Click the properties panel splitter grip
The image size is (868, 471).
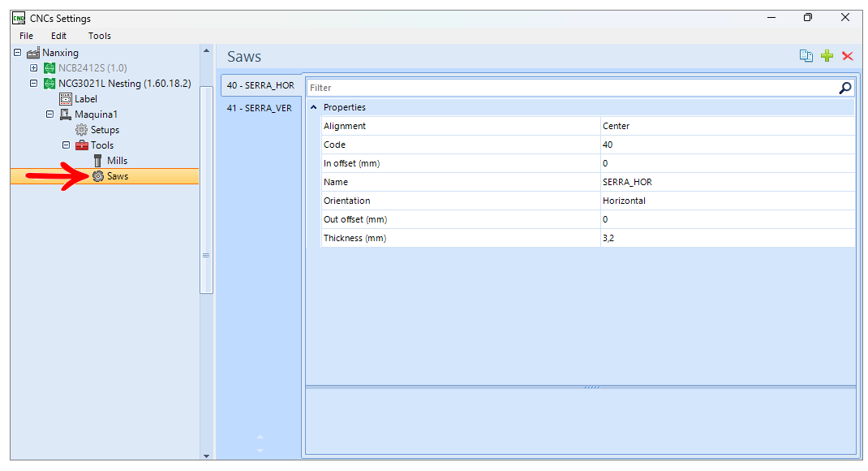click(x=591, y=387)
